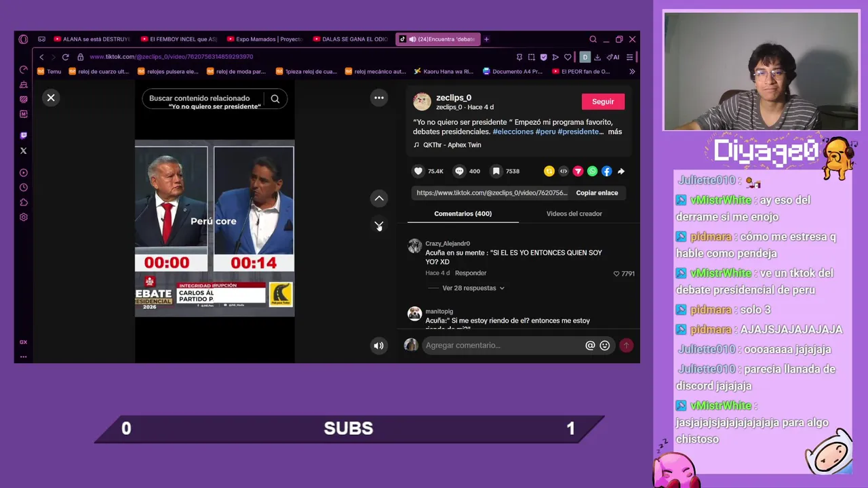This screenshot has height=488, width=868.
Task: Share the video through WhatsApp icon
Action: (x=592, y=171)
